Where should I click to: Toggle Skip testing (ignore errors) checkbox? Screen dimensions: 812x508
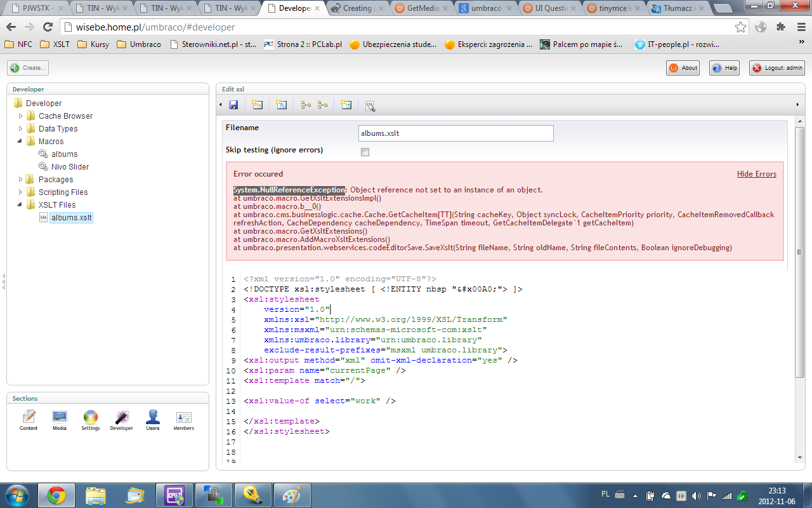(x=365, y=152)
